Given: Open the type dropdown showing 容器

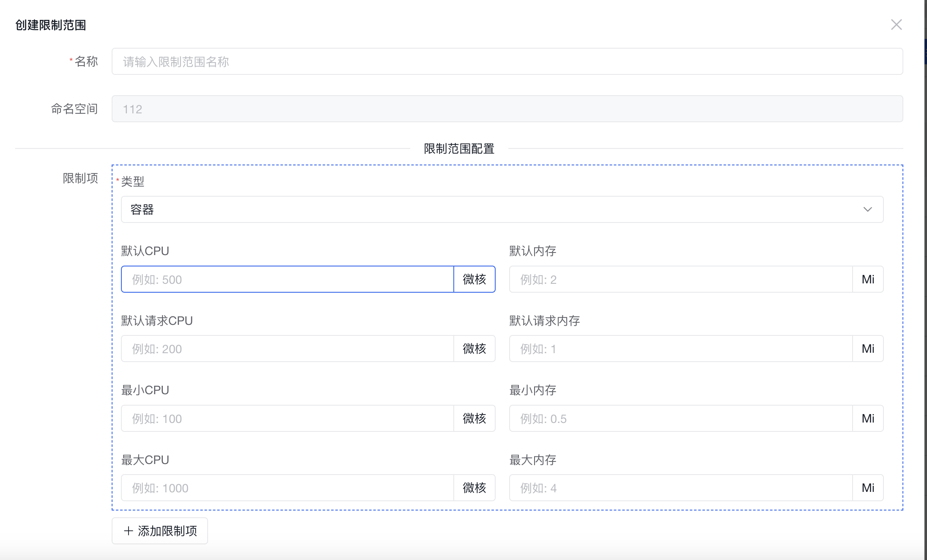Looking at the screenshot, I should pos(502,209).
